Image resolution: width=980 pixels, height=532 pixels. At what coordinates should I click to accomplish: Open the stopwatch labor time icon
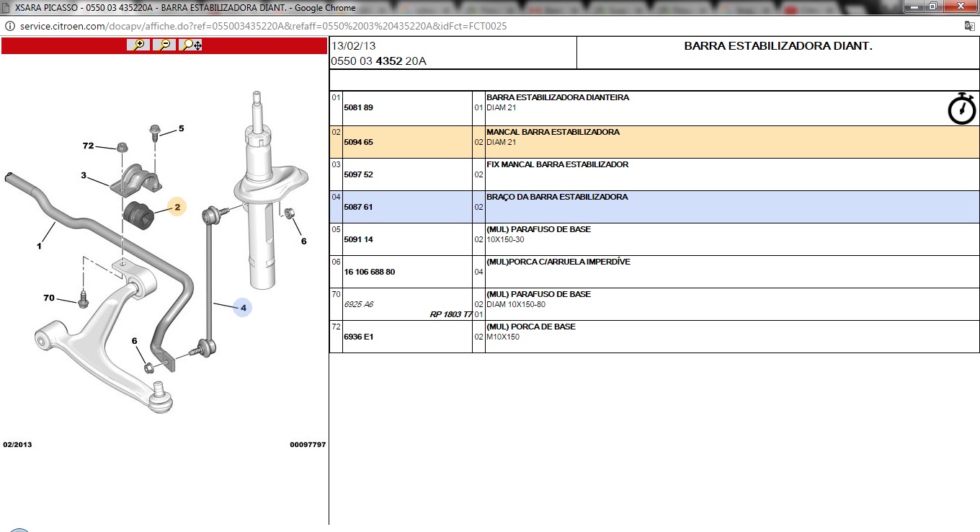point(961,109)
